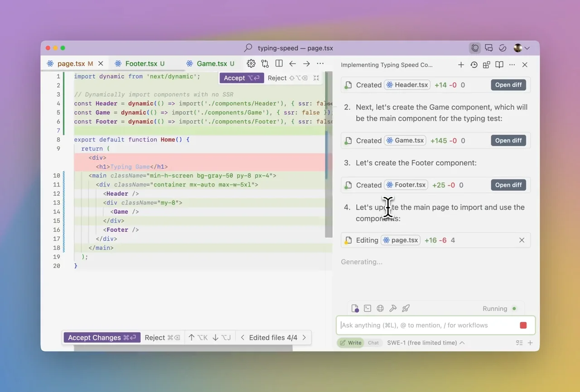The width and height of the screenshot is (580, 392).
Task: Open Cascade conversation history clock icon
Action: click(x=474, y=65)
